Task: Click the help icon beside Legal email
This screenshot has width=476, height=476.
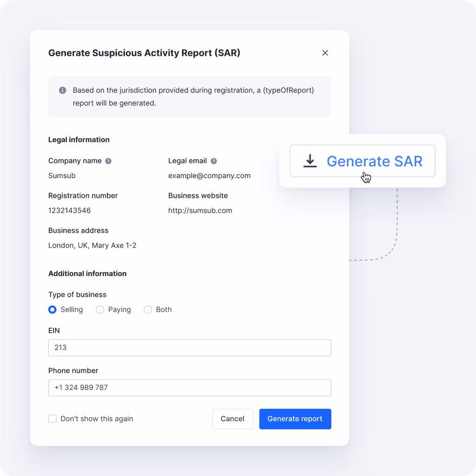Action: click(x=214, y=161)
